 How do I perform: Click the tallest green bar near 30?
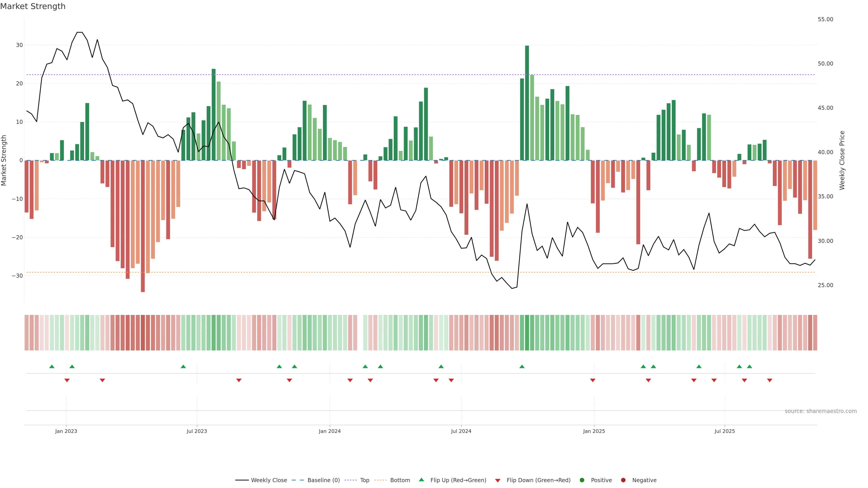(x=527, y=101)
